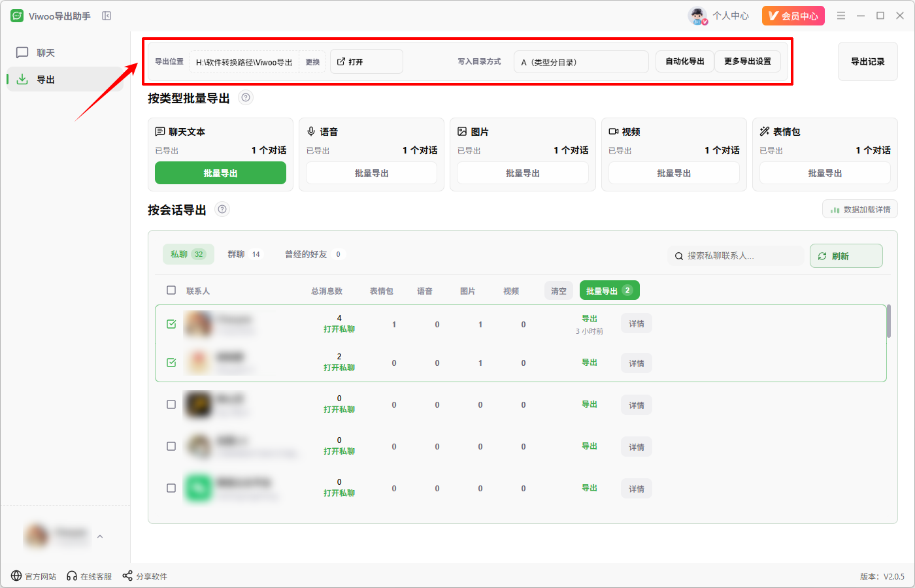This screenshot has height=588, width=915.
Task: Toggle the select-all checkbox beside 联系人
Action: tap(171, 290)
